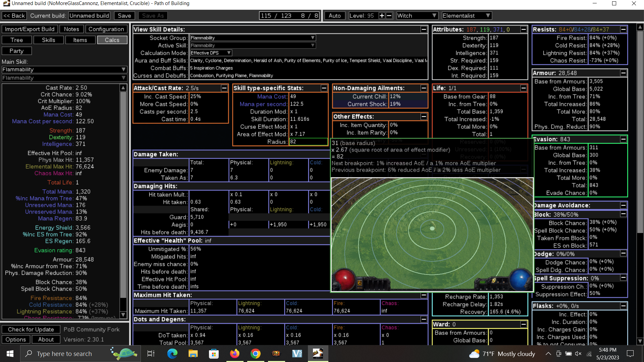Open the Socket Group Flammability dropdown
This screenshot has width=644, height=362.
click(253, 38)
